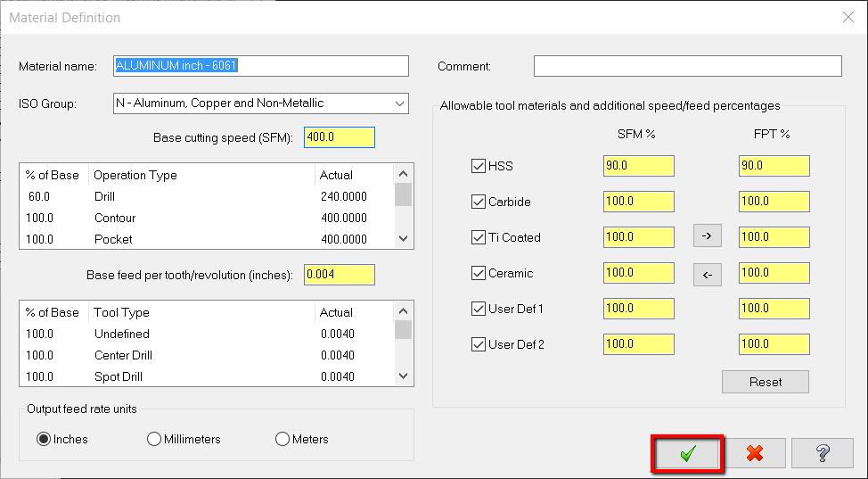Copy SFM percentages to FPT with right arrow
The image size is (868, 479).
click(707, 235)
